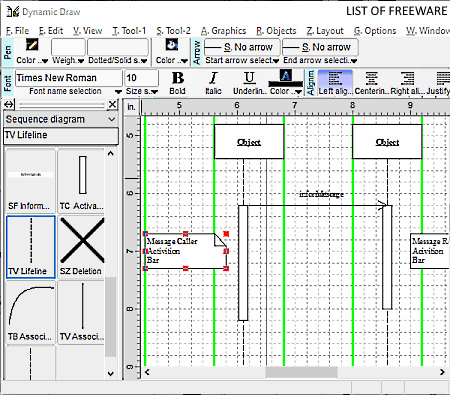Select the TB Association curve shape

tap(30, 312)
